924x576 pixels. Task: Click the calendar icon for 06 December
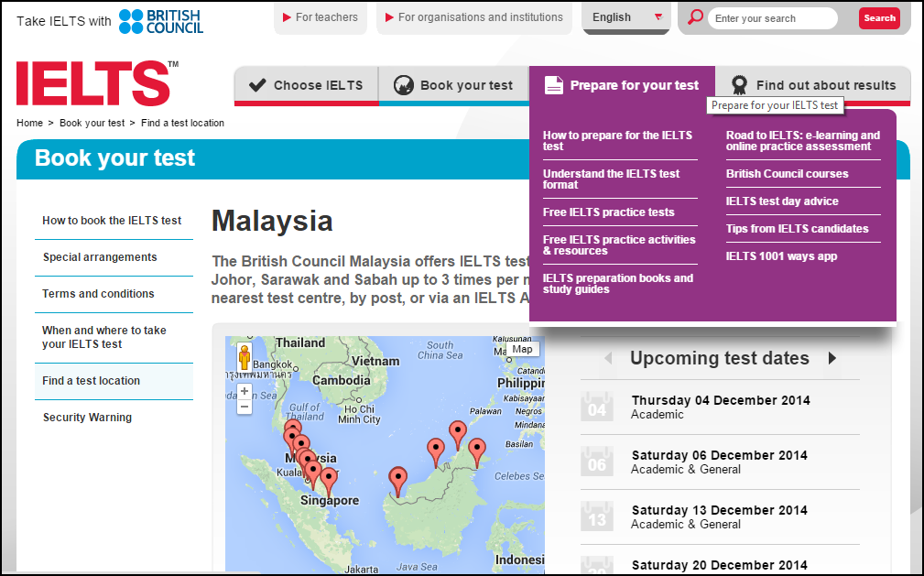(x=596, y=461)
